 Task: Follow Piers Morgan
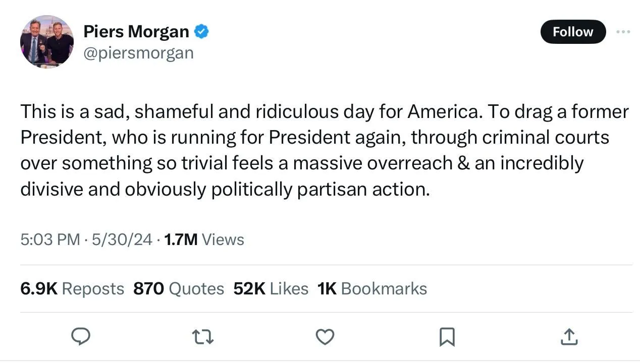pyautogui.click(x=572, y=32)
